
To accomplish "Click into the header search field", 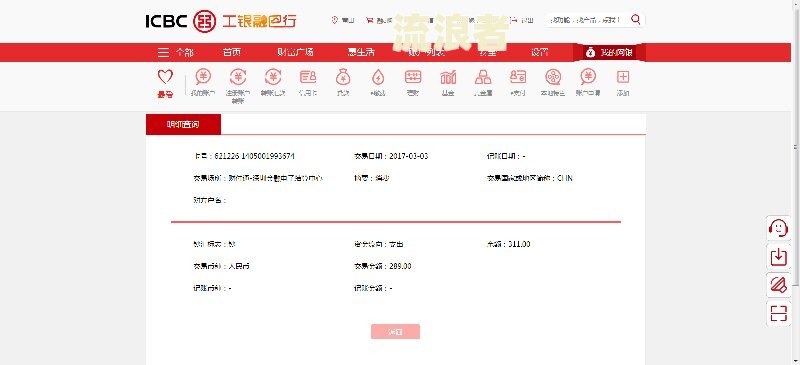I will point(587,20).
